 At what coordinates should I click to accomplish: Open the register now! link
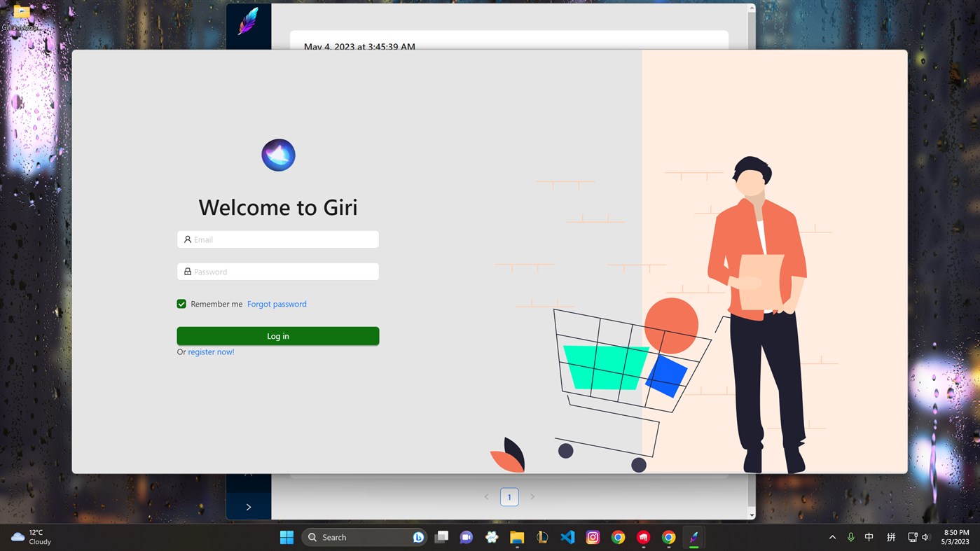tap(211, 352)
